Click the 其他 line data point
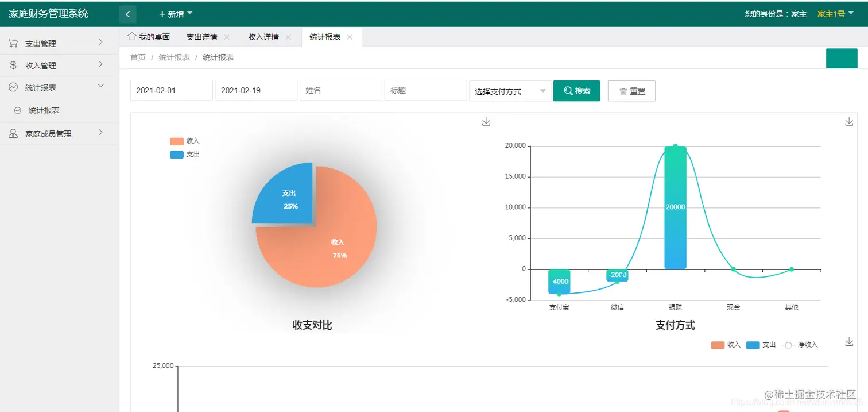Image resolution: width=868 pixels, height=412 pixels. coord(792,269)
